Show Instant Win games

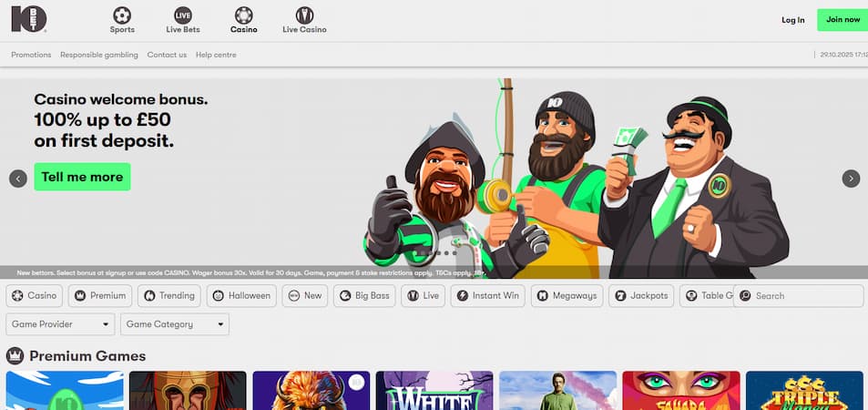click(487, 296)
